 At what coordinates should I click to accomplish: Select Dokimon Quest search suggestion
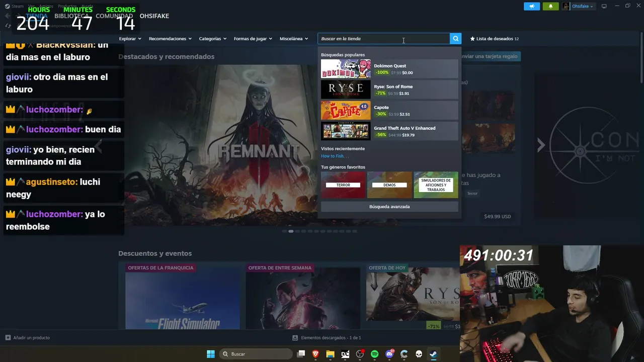pyautogui.click(x=389, y=69)
